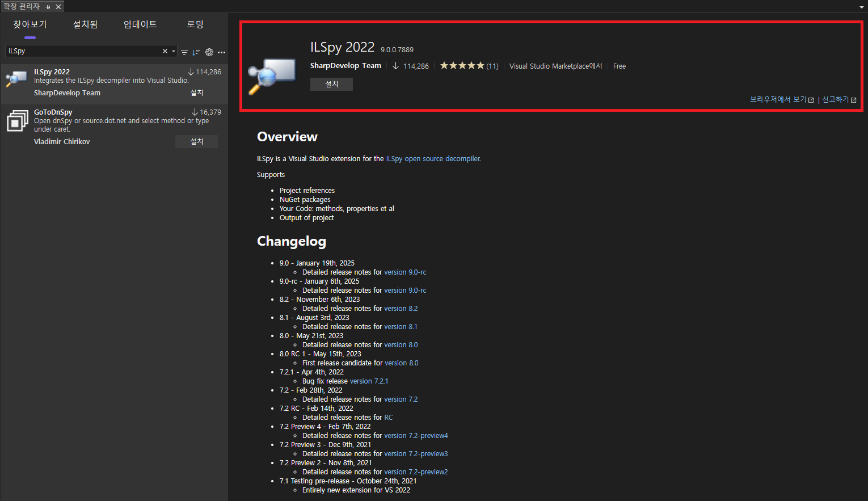The width and height of the screenshot is (868, 501).
Task: Click SharpDevelop Team in detail header
Action: [345, 66]
